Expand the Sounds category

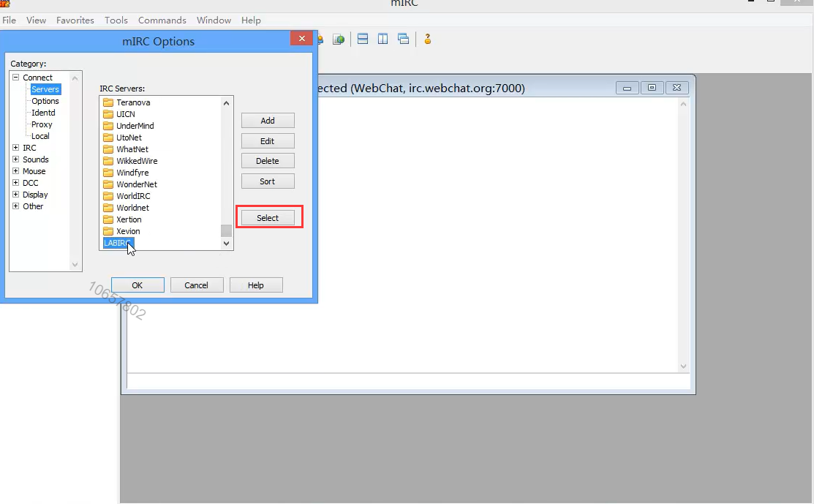coord(15,159)
